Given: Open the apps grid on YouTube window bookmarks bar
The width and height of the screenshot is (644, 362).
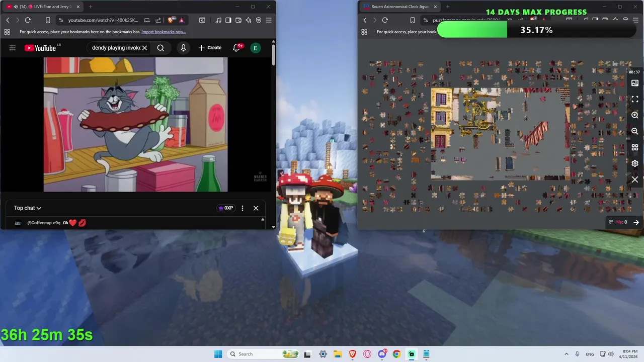Looking at the screenshot, I should coord(7,32).
